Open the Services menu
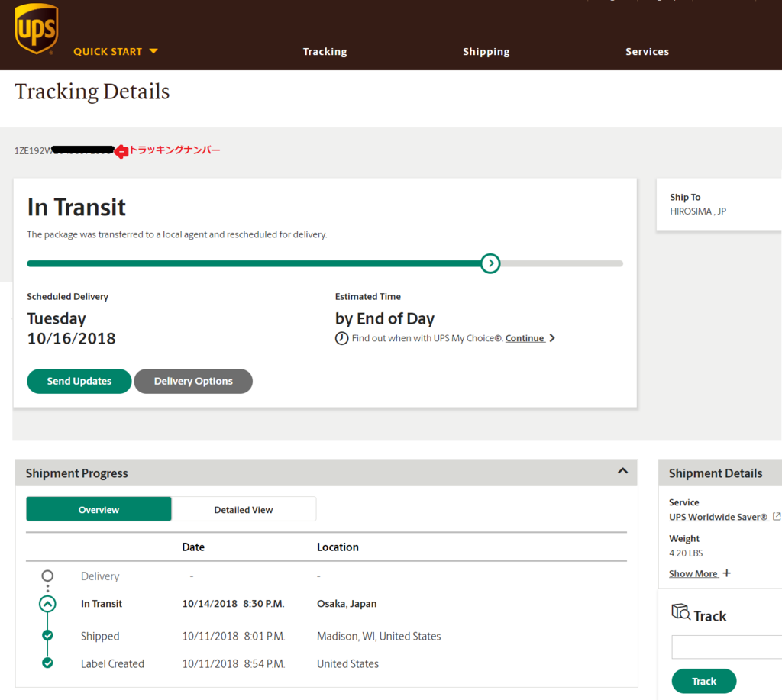 click(x=647, y=51)
